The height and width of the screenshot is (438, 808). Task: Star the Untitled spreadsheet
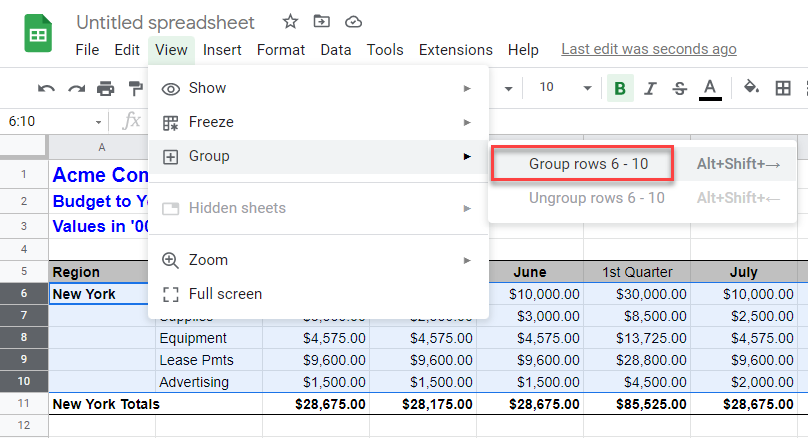pos(290,21)
